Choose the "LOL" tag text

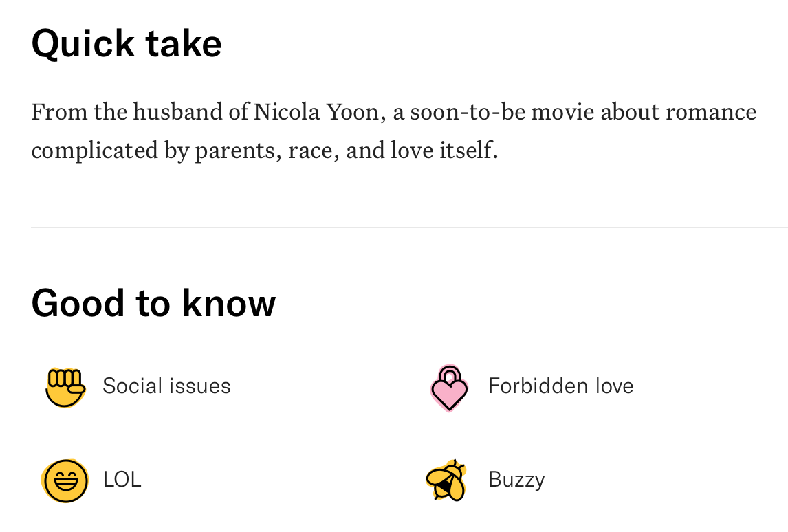122,480
